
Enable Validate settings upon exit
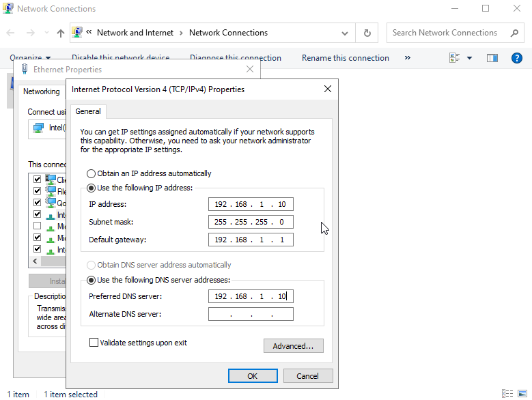click(94, 343)
